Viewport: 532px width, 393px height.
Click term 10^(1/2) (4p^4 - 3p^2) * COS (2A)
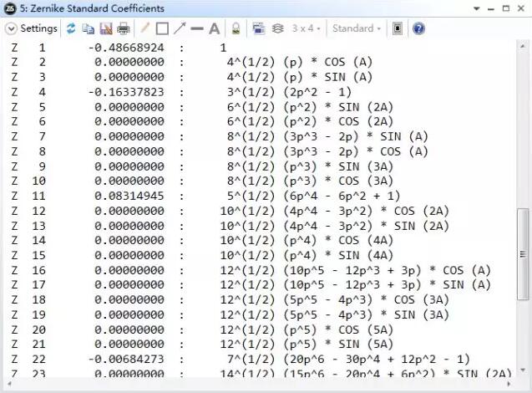[x=335, y=212]
